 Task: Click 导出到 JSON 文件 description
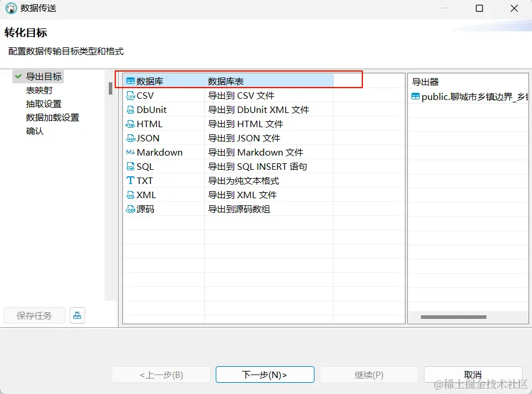pyautogui.click(x=244, y=138)
